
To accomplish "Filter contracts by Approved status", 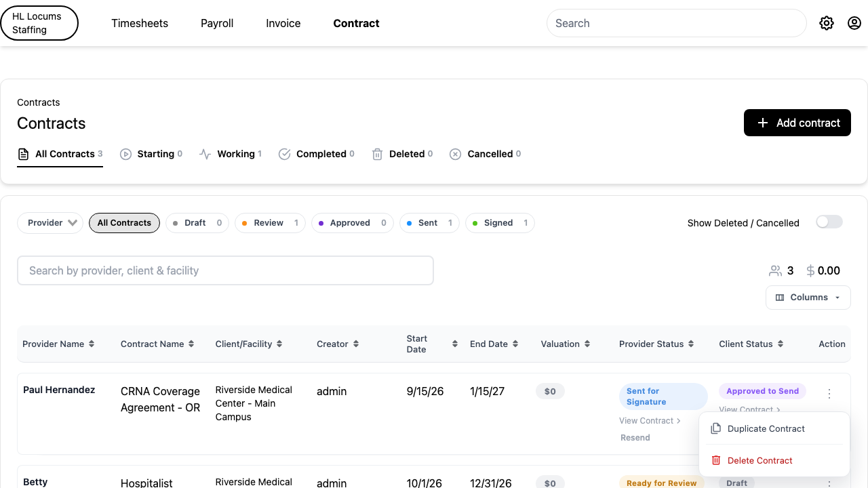I will [353, 223].
